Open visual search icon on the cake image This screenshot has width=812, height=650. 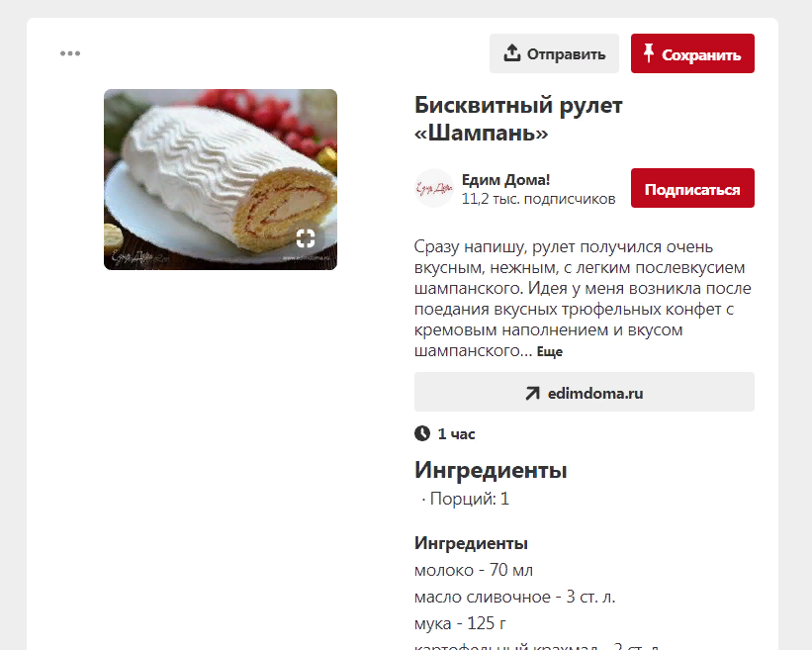coord(306,238)
